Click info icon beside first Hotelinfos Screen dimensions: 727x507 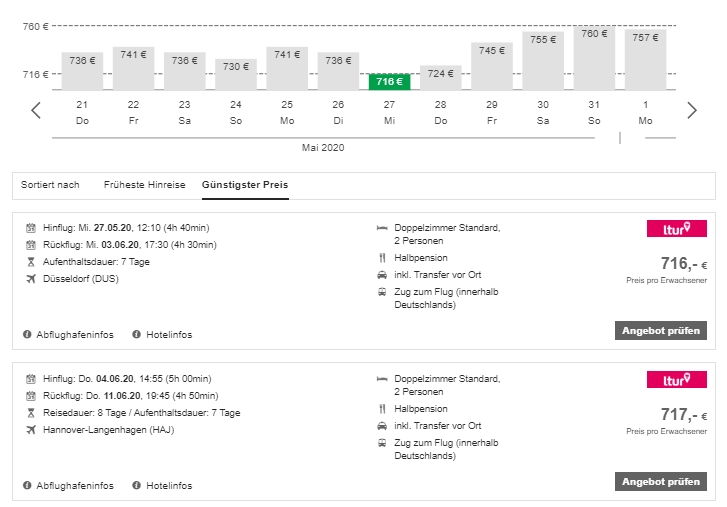click(136, 334)
